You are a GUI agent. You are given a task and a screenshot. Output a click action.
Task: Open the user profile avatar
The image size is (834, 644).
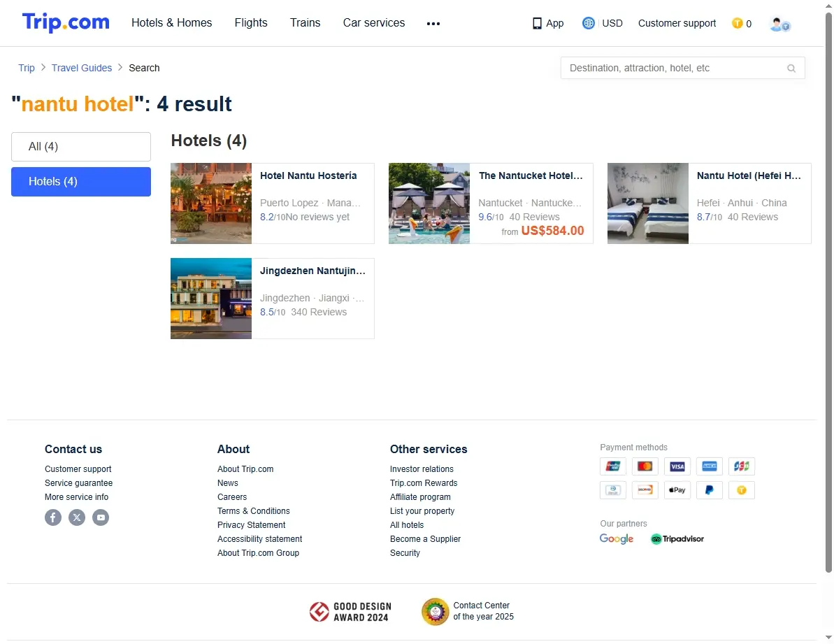779,24
